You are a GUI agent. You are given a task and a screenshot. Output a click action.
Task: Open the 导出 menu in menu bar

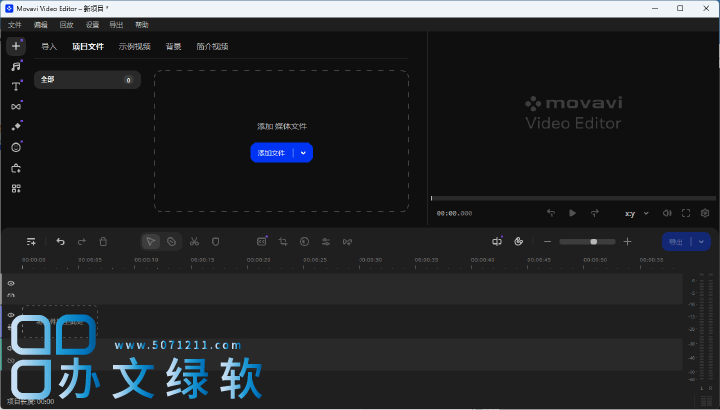(116, 25)
